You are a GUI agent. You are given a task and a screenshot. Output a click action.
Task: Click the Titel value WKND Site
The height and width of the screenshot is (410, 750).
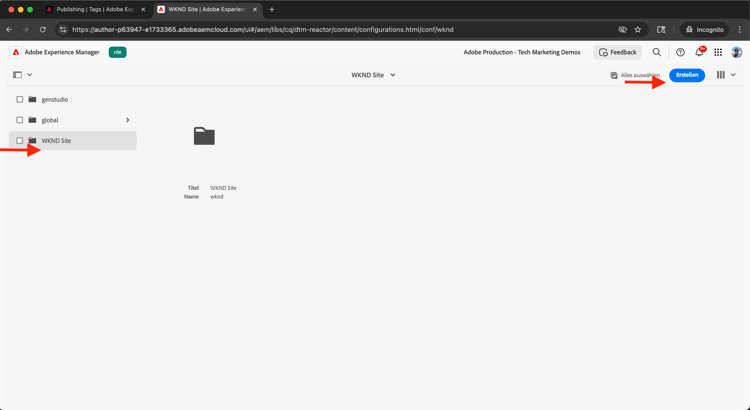click(x=223, y=188)
